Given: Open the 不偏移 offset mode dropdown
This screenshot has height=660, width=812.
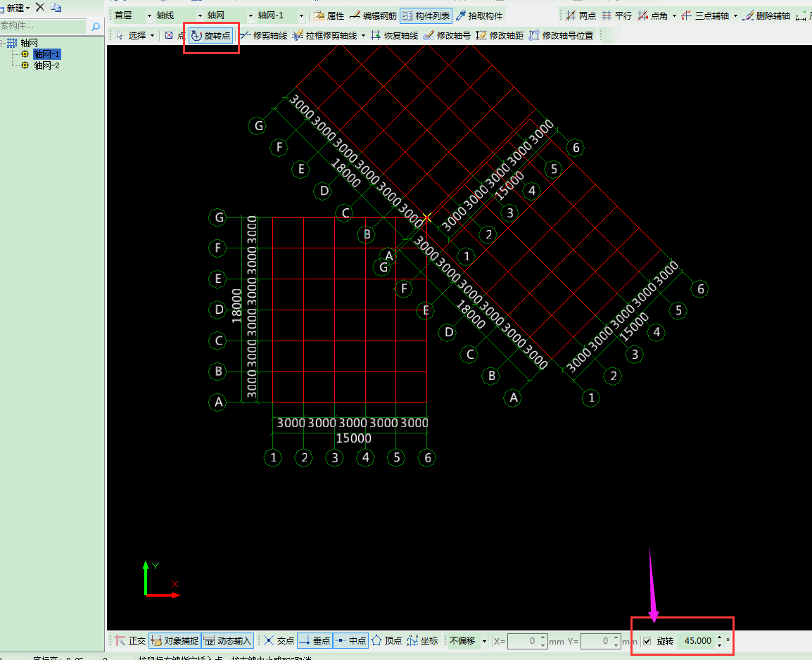Looking at the screenshot, I should 484,641.
